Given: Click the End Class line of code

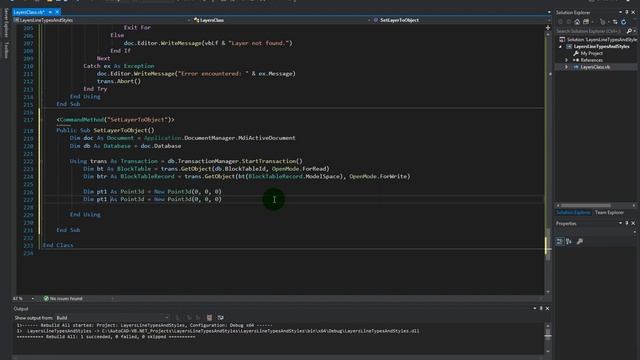Looking at the screenshot, I should click(58, 245).
